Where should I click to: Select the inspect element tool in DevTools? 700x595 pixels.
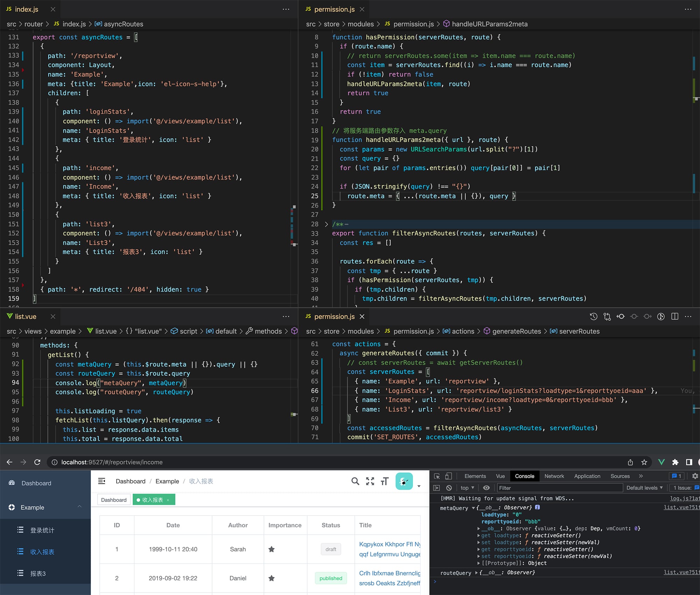437,476
